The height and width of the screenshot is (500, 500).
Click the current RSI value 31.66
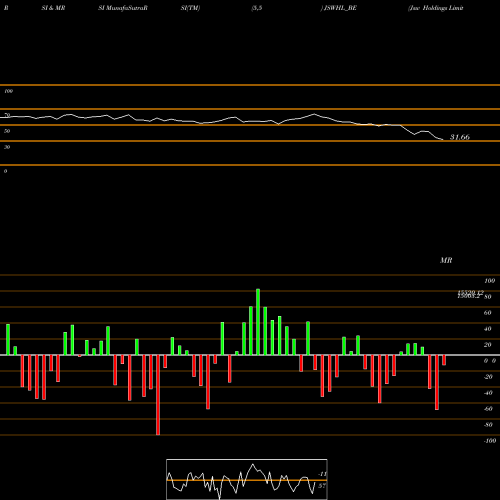point(460,137)
